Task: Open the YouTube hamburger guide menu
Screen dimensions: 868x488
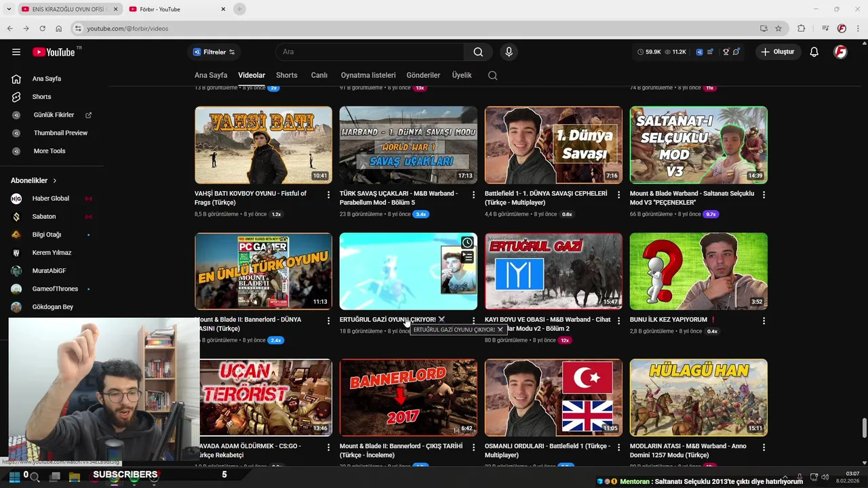Action: pyautogui.click(x=16, y=52)
